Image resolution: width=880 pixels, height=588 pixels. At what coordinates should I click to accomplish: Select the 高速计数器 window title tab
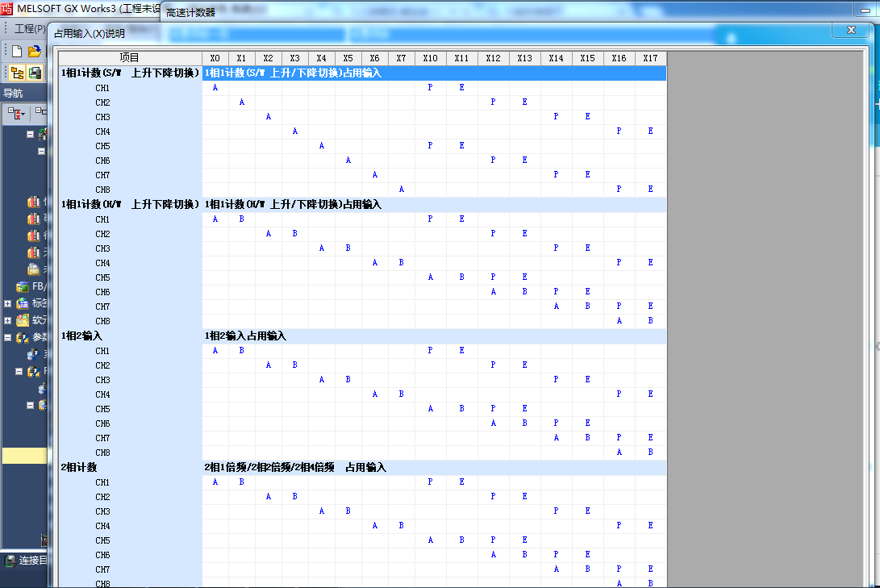[190, 13]
